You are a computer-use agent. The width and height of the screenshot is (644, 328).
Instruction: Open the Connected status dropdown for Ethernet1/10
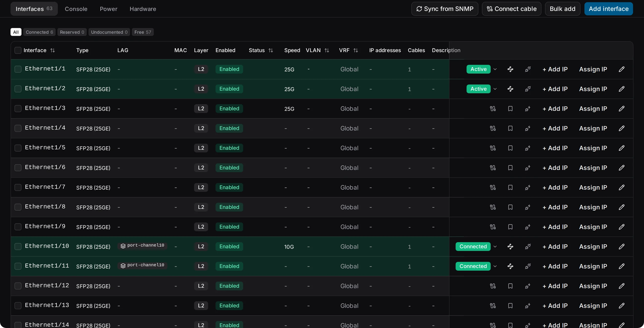(x=495, y=246)
